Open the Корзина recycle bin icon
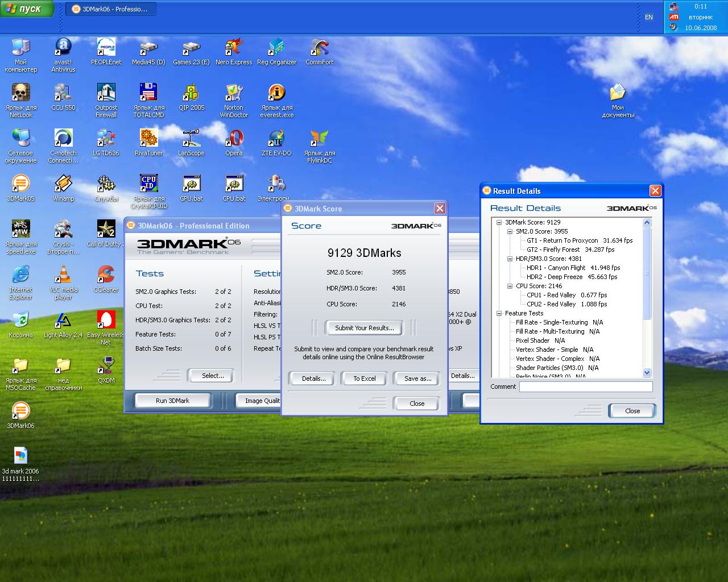Screen dimensions: 728x582 coord(20,325)
